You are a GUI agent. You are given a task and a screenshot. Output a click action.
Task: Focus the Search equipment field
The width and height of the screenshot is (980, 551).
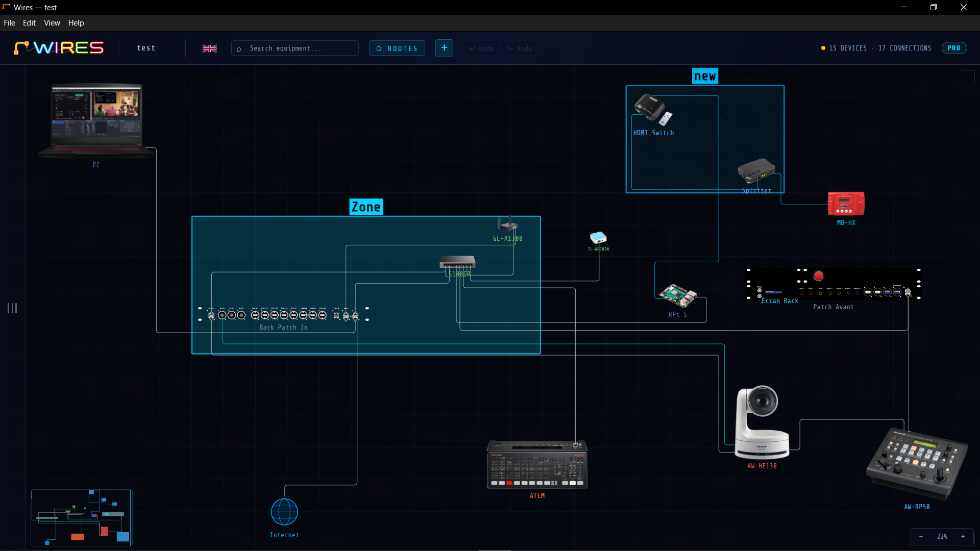click(295, 48)
